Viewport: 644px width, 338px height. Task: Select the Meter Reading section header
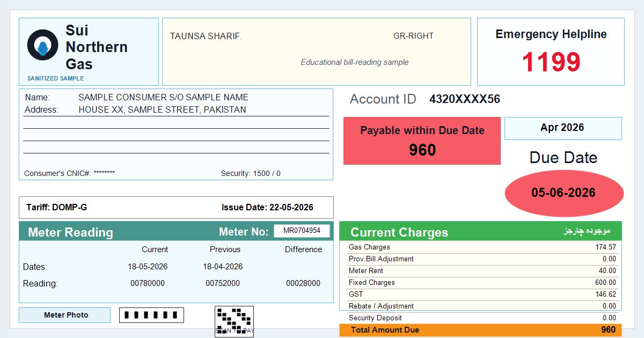coord(176,231)
